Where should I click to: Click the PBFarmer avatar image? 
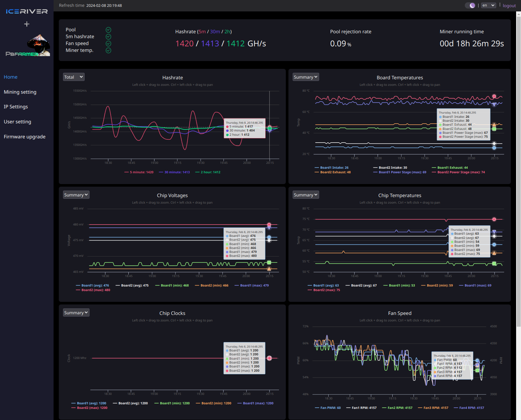28,45
